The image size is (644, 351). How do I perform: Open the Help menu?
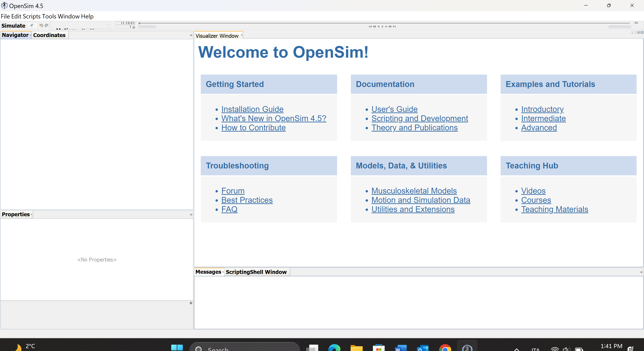(87, 16)
